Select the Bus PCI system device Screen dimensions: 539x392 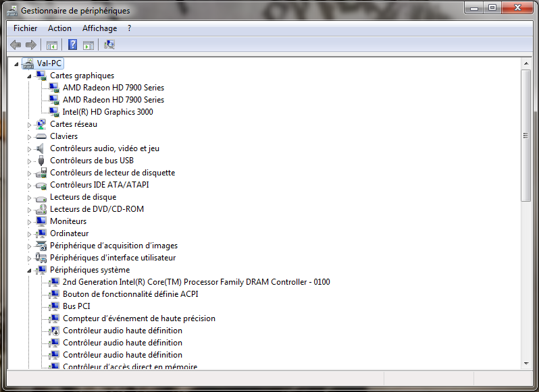[x=76, y=306]
